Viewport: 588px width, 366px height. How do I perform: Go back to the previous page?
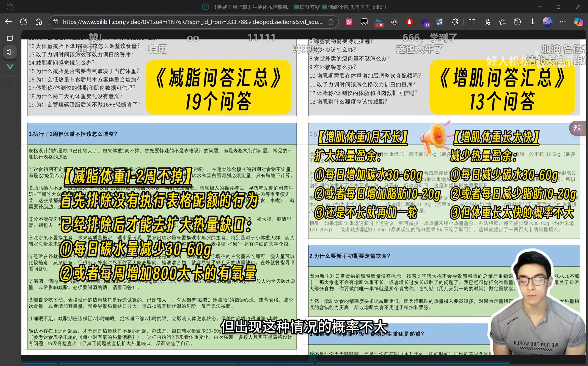8,22
